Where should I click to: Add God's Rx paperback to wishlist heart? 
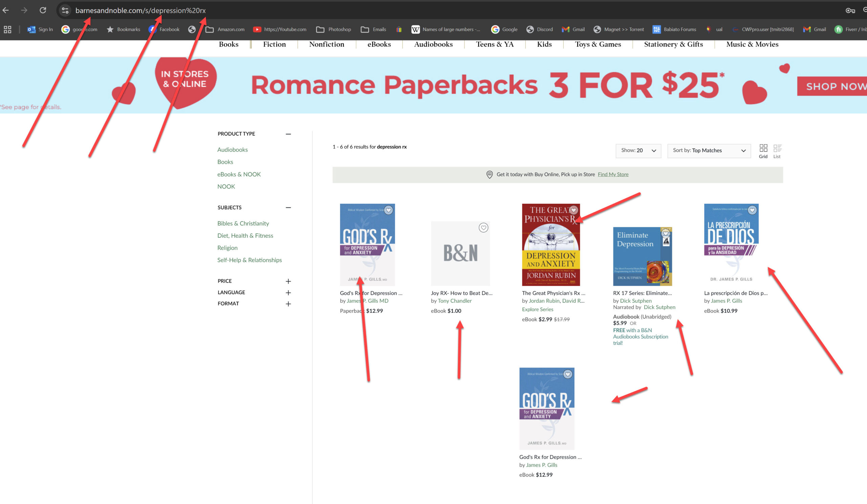(x=388, y=210)
